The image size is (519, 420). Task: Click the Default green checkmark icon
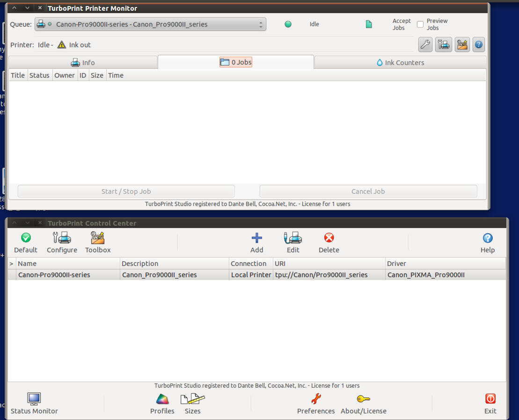pyautogui.click(x=26, y=238)
